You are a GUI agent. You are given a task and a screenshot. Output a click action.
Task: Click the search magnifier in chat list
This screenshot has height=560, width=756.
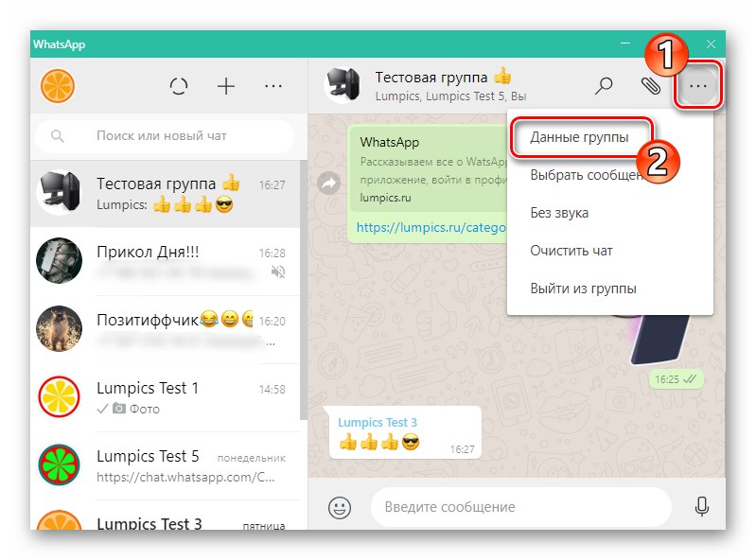58,136
